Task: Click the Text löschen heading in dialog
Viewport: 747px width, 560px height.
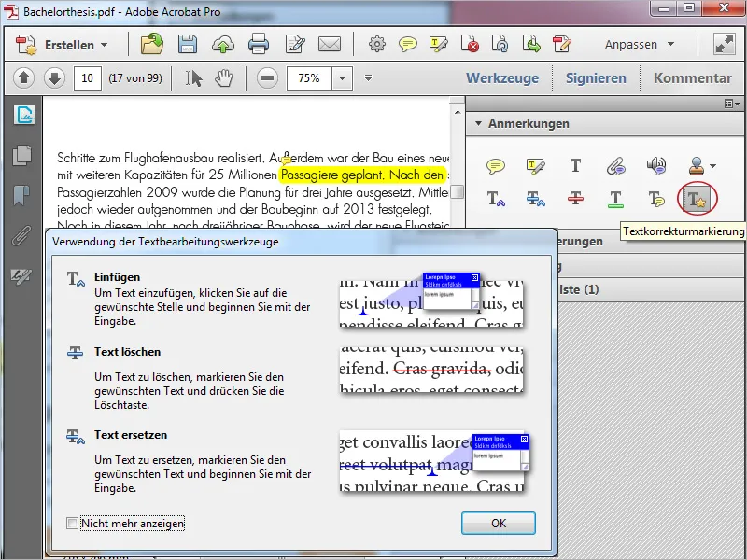Action: (x=127, y=352)
